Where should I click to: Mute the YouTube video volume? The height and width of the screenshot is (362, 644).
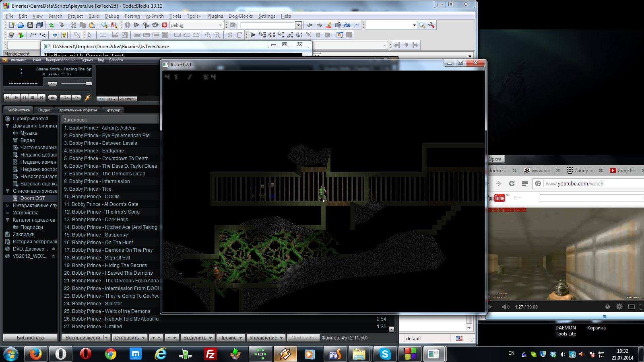point(506,307)
